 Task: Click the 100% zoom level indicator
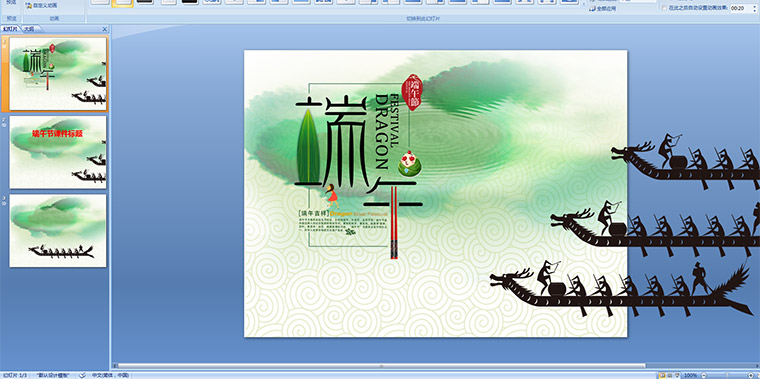point(690,375)
